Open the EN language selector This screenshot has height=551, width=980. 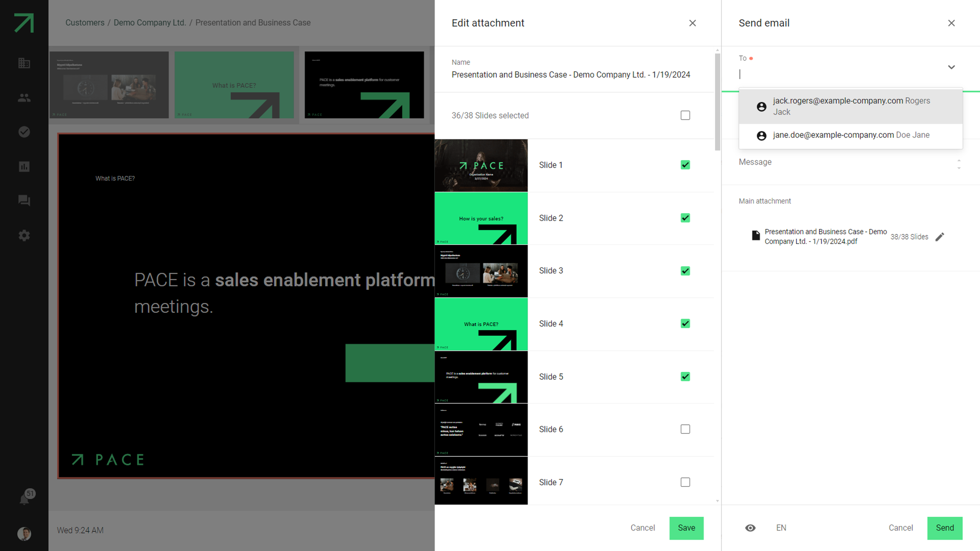(x=781, y=528)
